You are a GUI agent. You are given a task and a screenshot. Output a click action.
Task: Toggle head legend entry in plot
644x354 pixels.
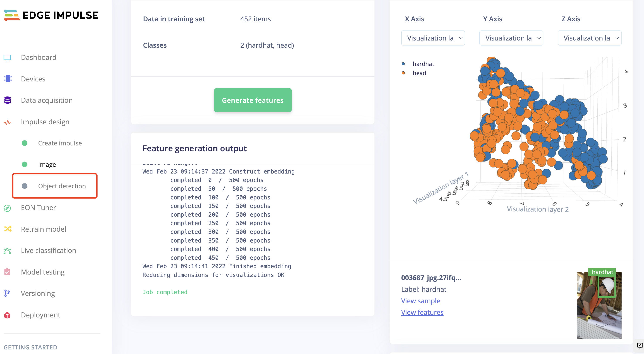[419, 73]
